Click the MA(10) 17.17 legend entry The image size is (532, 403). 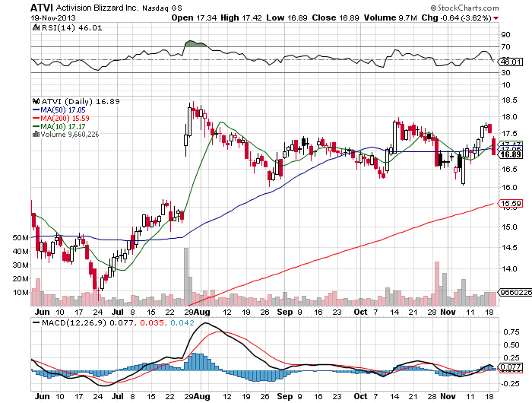pos(59,126)
